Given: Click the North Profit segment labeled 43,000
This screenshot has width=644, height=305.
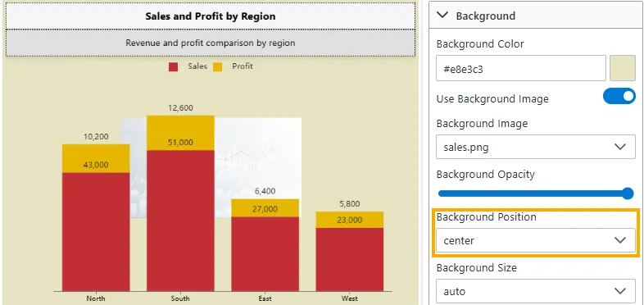Looking at the screenshot, I should 96,158.
